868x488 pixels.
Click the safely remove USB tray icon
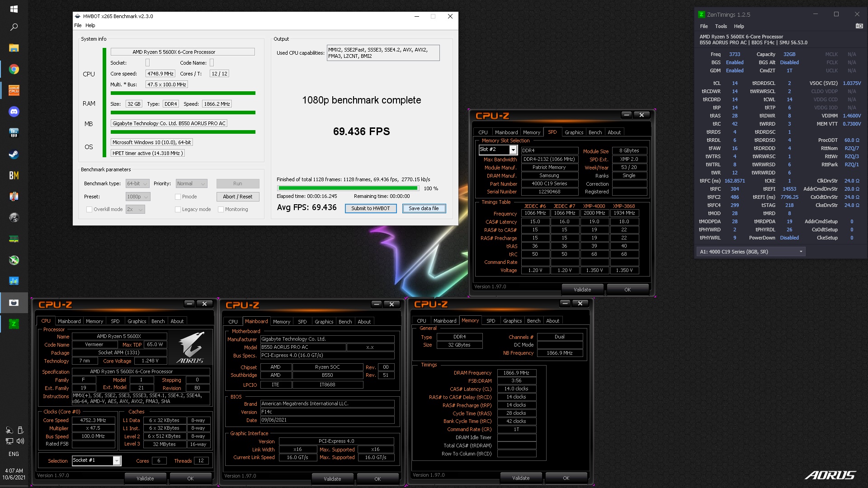20,430
